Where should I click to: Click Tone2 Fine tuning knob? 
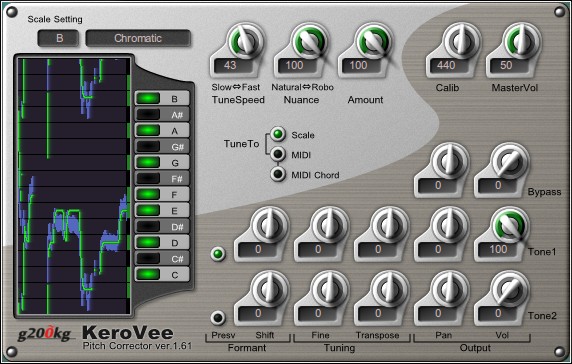coord(329,289)
